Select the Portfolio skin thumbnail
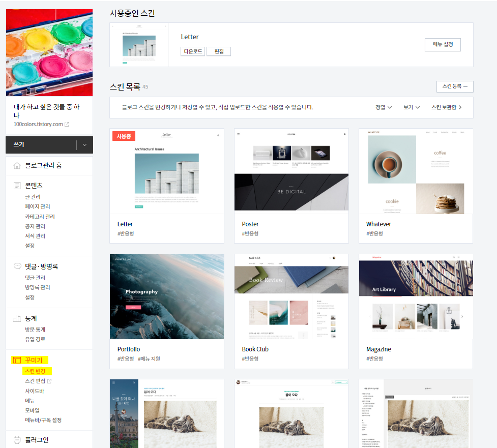 167,296
